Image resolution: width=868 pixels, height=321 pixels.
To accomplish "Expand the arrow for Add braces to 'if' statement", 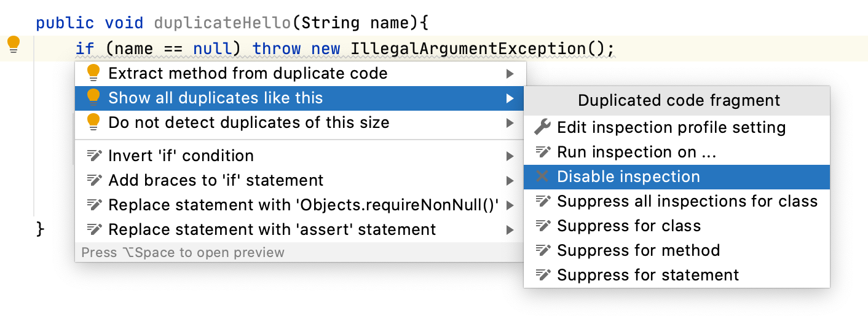I will click(x=510, y=181).
